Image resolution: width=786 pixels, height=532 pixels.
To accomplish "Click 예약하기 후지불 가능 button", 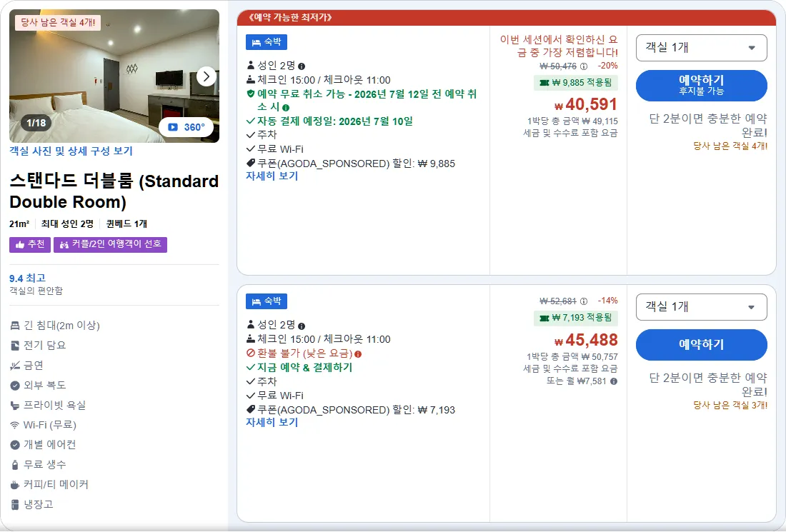I will pyautogui.click(x=701, y=85).
